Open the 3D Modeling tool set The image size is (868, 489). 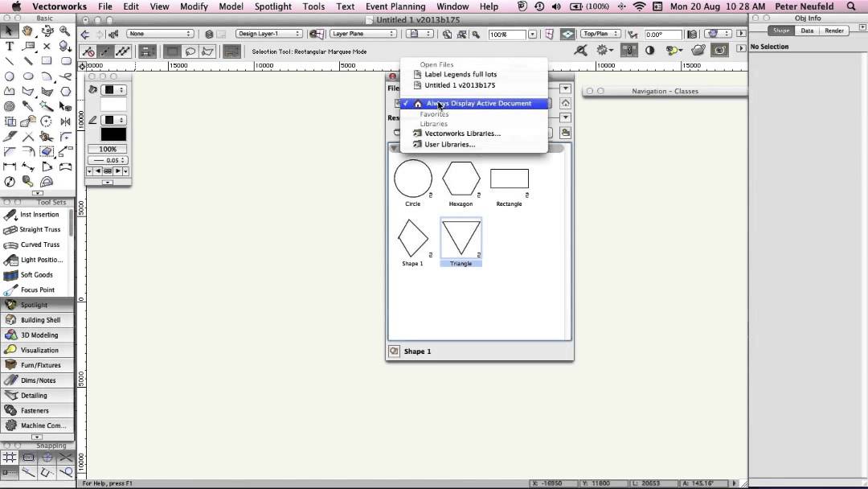click(x=37, y=335)
